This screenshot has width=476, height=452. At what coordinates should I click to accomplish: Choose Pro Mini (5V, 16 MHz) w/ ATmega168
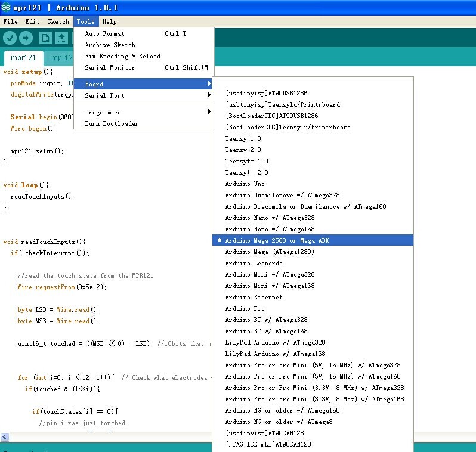[313, 376]
